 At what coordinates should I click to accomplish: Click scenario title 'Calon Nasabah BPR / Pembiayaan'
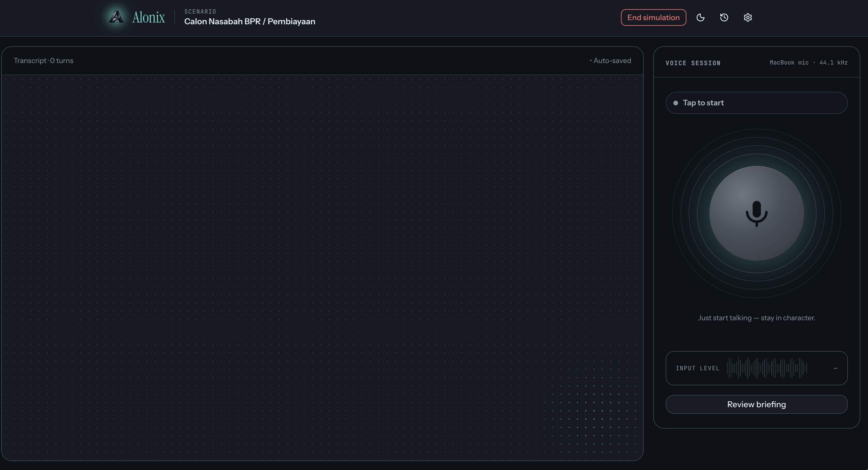[250, 22]
